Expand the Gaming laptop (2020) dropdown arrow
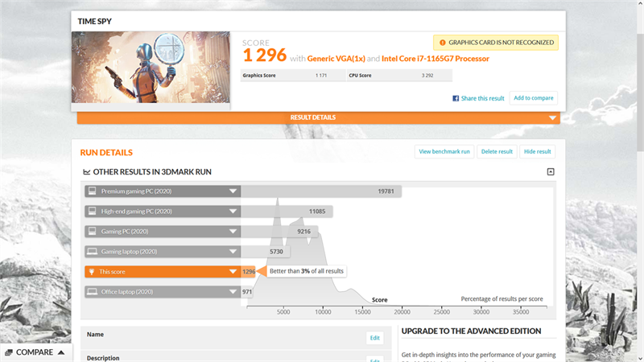The image size is (644, 362). 233,252
